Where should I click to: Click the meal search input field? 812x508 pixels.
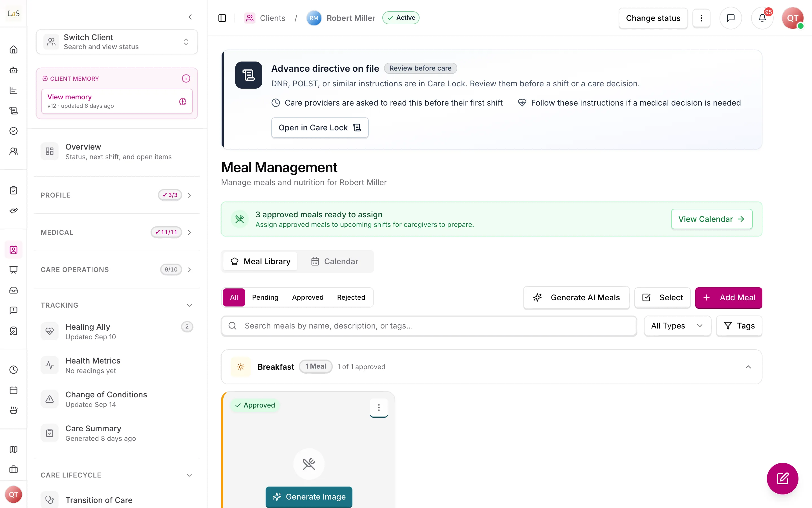(429, 326)
